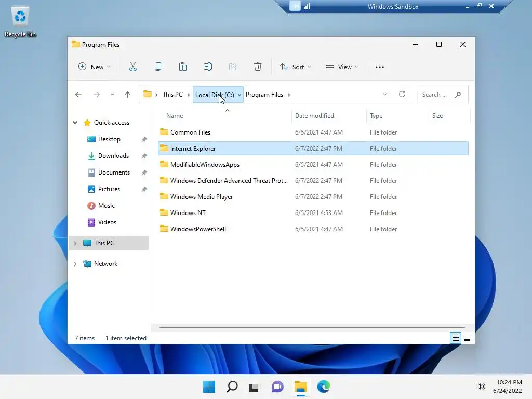Click chevron after Program Files breadcrumb

coord(289,95)
